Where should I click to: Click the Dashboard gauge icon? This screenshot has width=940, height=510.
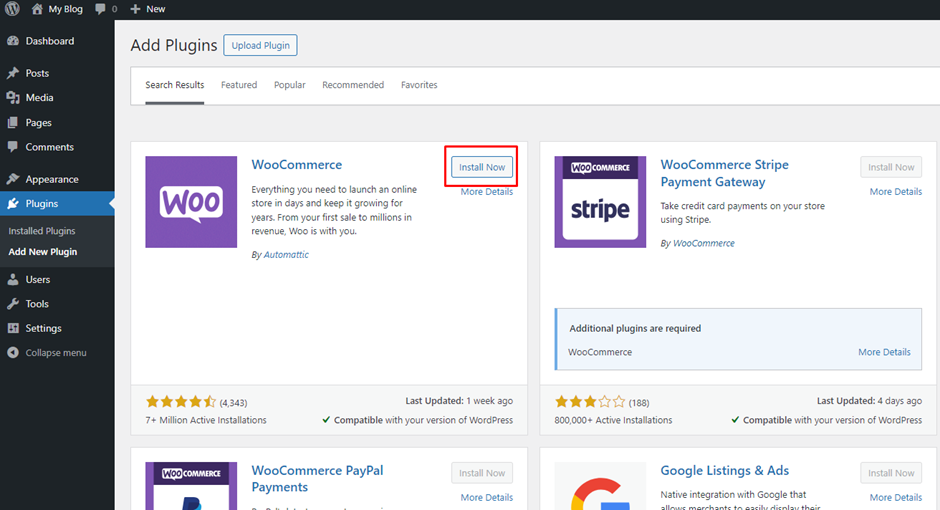tap(13, 41)
